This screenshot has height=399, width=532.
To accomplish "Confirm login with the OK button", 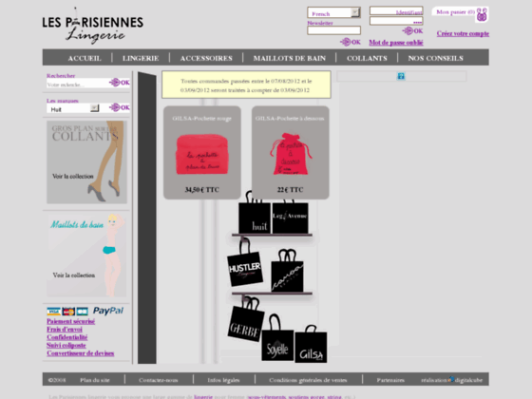I will (412, 30).
